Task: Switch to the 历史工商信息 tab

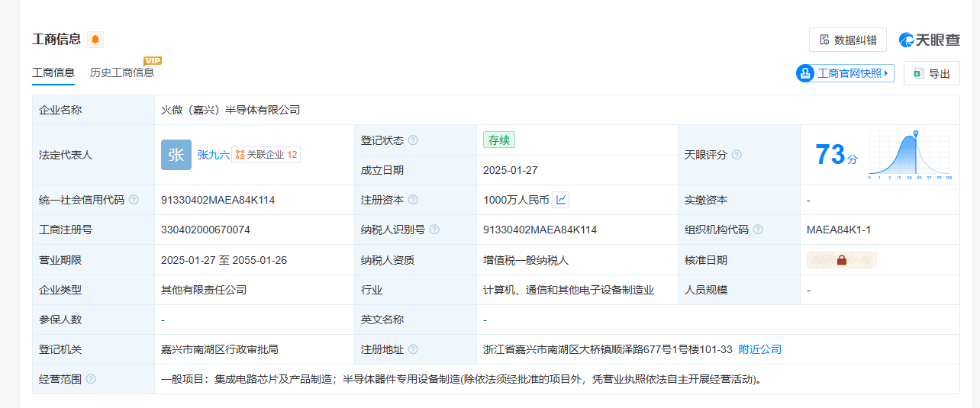Action: pyautogui.click(x=122, y=73)
